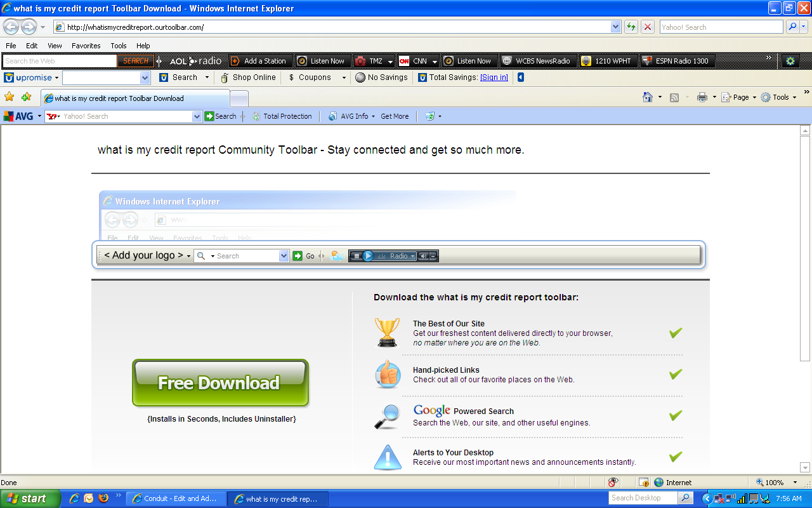Screen dimensions: 812x508
Task: Click the Print icon
Action: pyautogui.click(x=702, y=97)
